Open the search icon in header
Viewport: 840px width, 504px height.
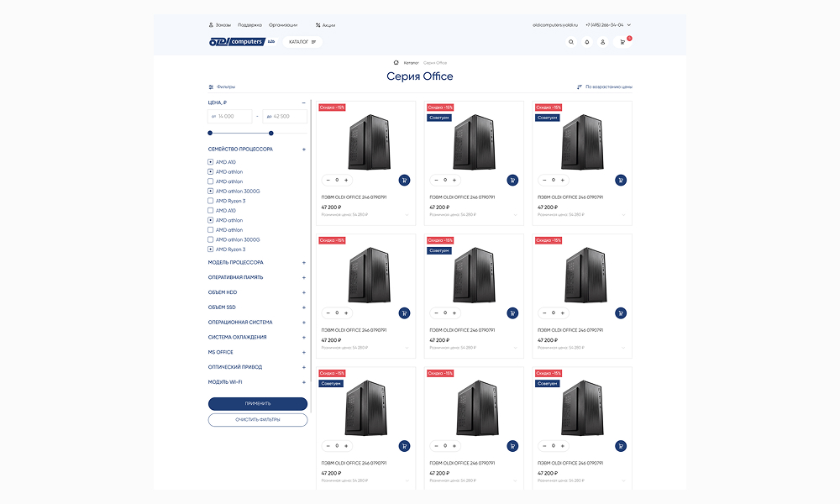(x=571, y=42)
